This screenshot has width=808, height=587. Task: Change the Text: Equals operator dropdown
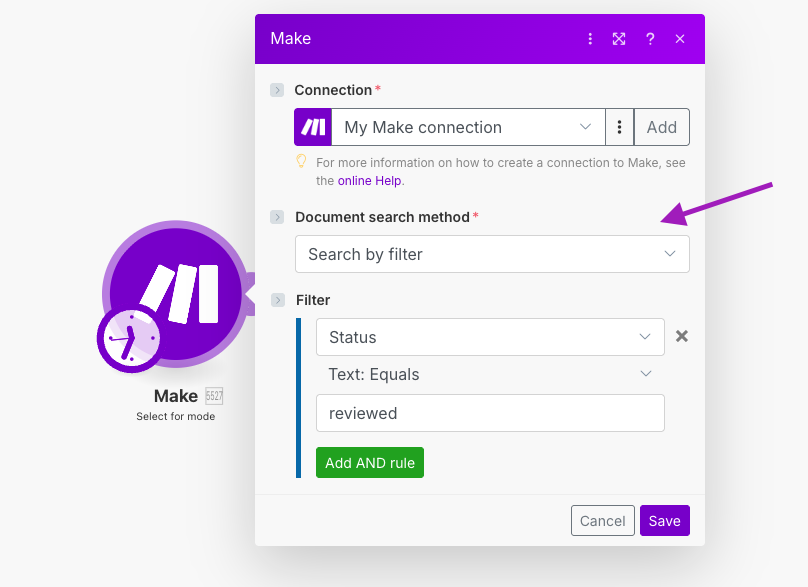click(x=490, y=374)
